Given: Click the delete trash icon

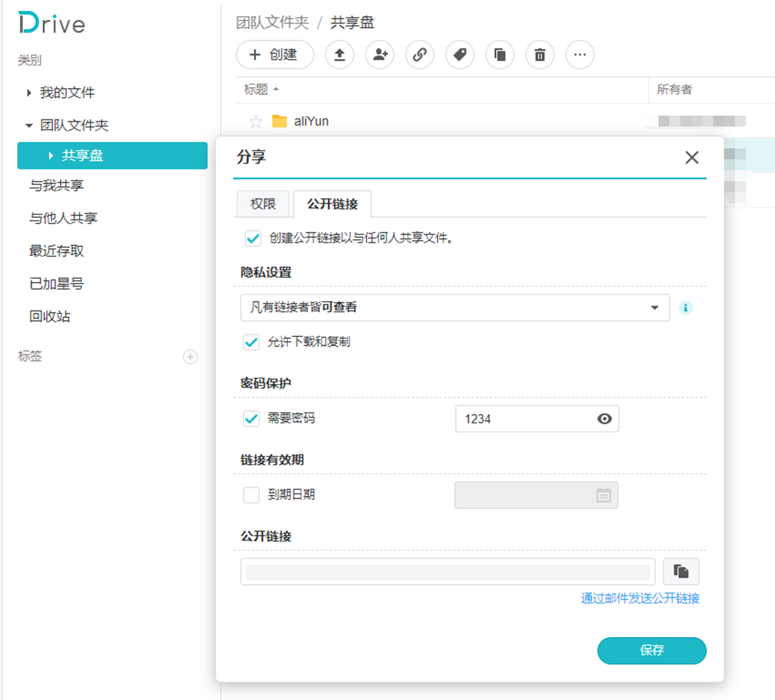Looking at the screenshot, I should (x=540, y=55).
